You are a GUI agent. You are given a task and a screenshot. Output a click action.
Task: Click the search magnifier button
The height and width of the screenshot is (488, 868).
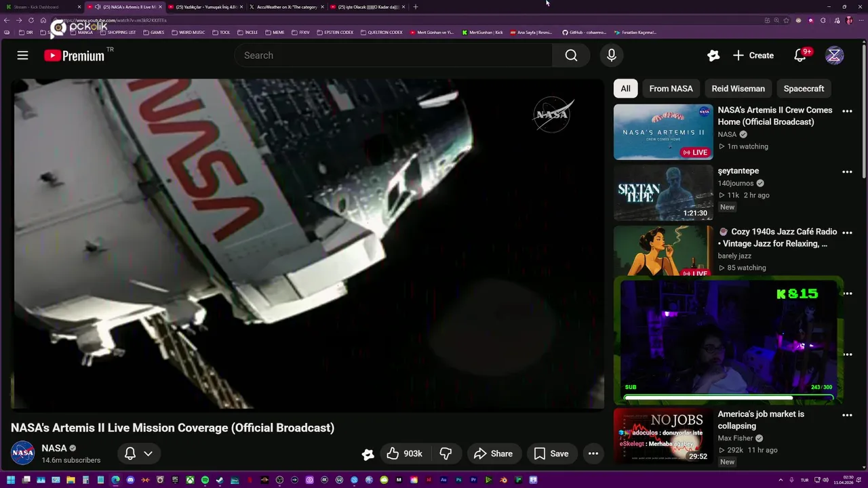571,56
